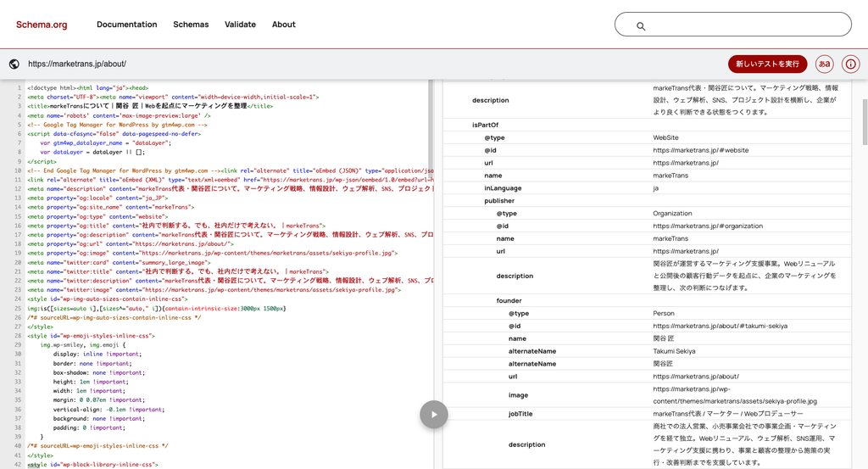Click the Person type value
Image resolution: width=868 pixels, height=469 pixels.
pos(663,313)
